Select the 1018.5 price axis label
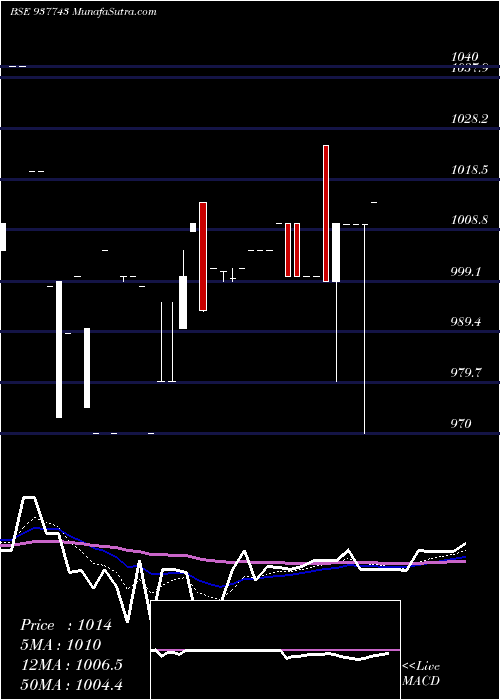This screenshot has width=500, height=700. pos(469,170)
